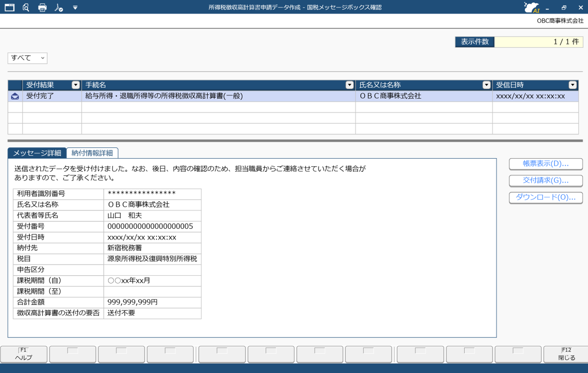Click the window menu icon in title bar
The width and height of the screenshot is (588, 373).
point(9,7)
